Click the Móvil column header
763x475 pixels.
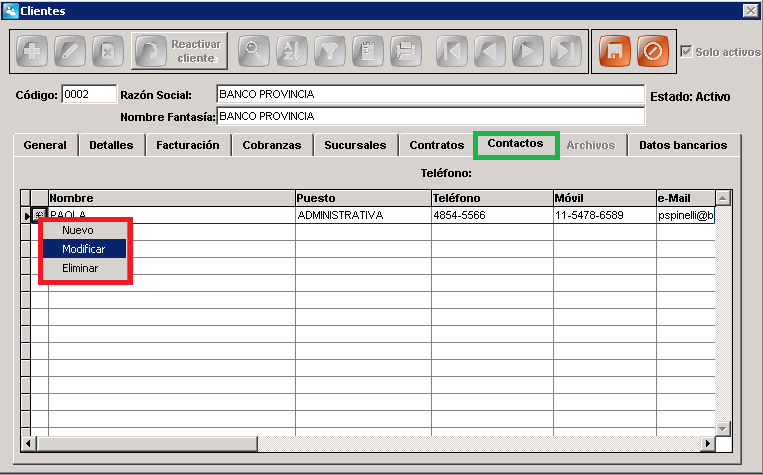[605, 198]
